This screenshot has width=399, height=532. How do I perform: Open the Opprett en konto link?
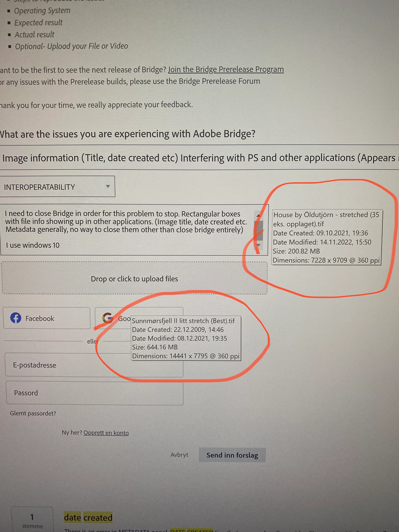coord(106,433)
